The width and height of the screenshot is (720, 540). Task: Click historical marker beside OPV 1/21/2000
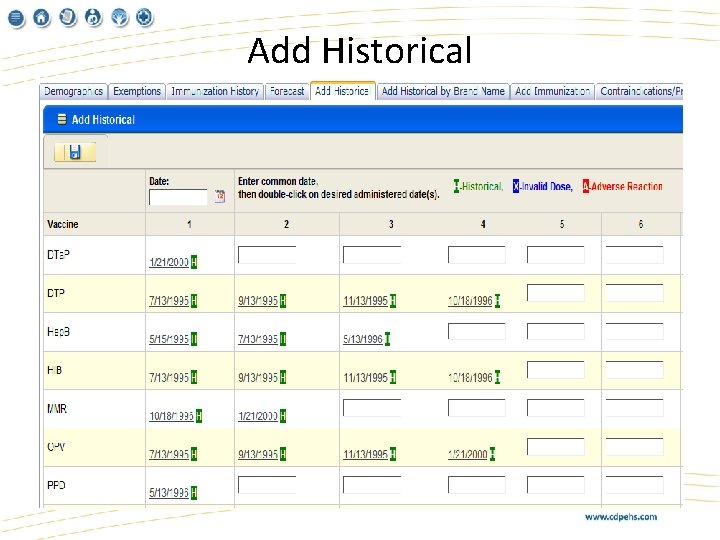(492, 454)
